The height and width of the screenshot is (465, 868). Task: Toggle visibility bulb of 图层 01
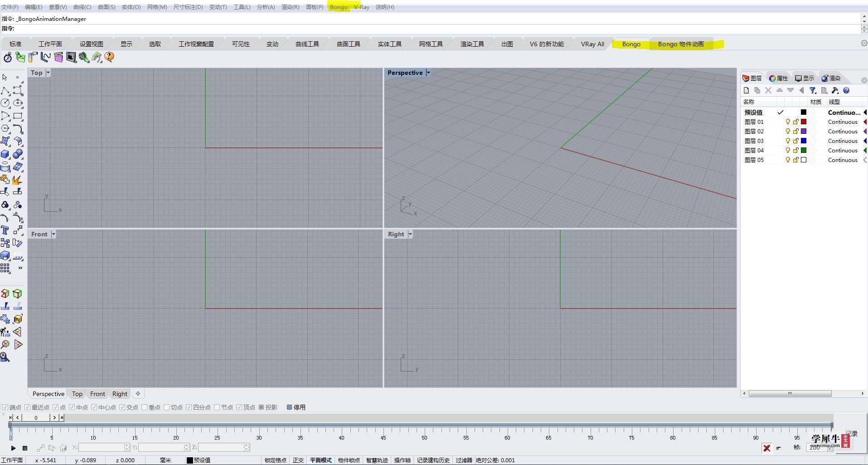tap(788, 122)
